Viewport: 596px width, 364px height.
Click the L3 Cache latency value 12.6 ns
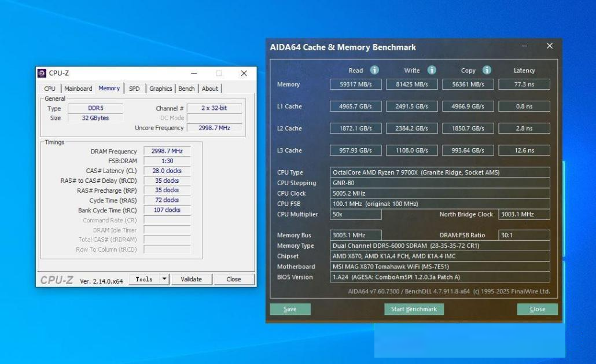coord(524,150)
